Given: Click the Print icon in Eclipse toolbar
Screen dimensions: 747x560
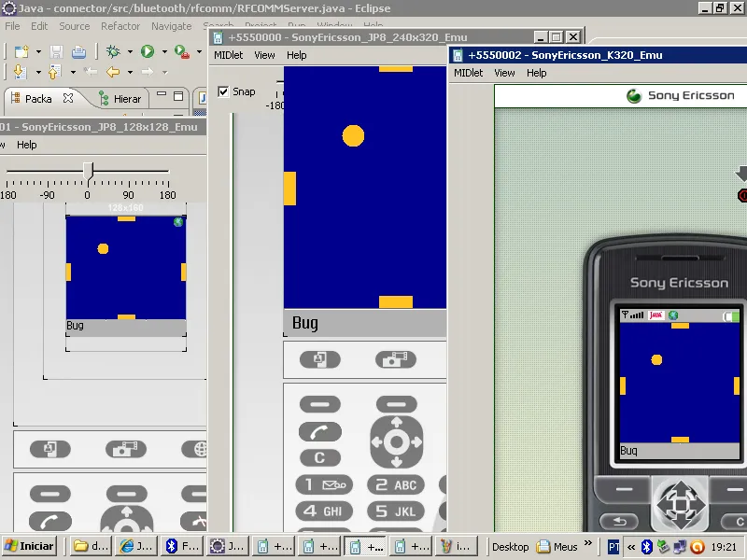Looking at the screenshot, I should pos(79,51).
